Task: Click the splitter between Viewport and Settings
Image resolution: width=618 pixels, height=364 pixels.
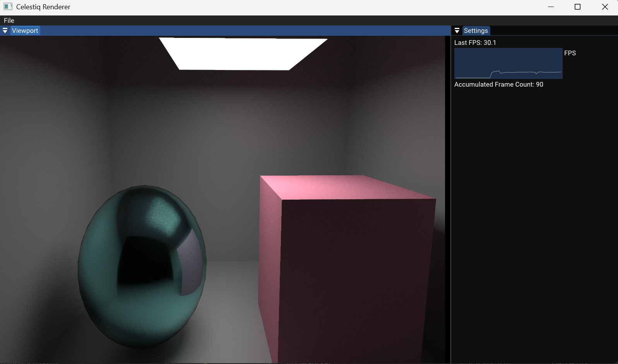Action: (449, 193)
